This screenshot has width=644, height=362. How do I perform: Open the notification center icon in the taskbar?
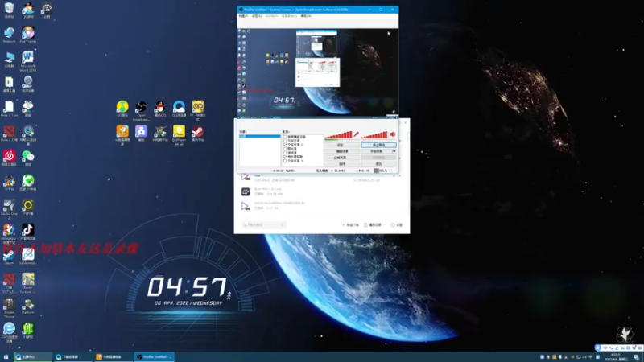coord(636,357)
